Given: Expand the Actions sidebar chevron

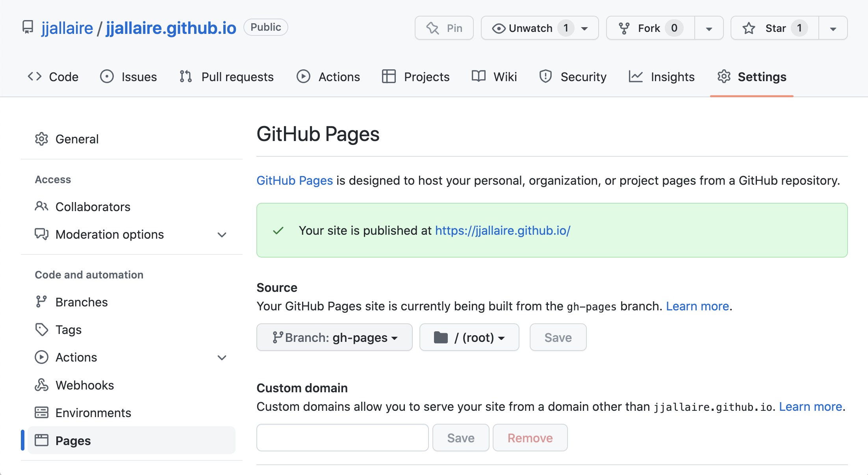Looking at the screenshot, I should pyautogui.click(x=222, y=357).
